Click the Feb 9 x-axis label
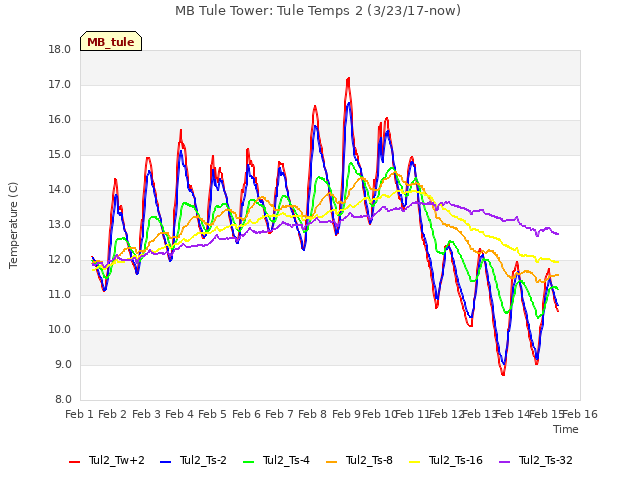640x480 pixels. pyautogui.click(x=346, y=415)
